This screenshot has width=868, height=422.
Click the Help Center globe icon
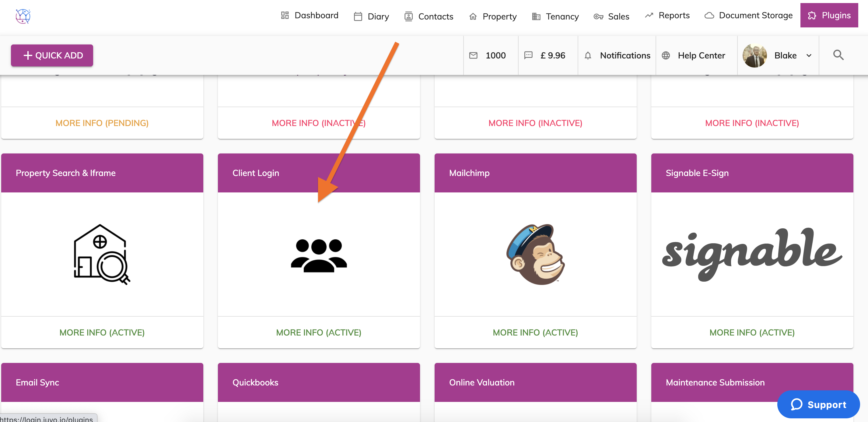(666, 55)
